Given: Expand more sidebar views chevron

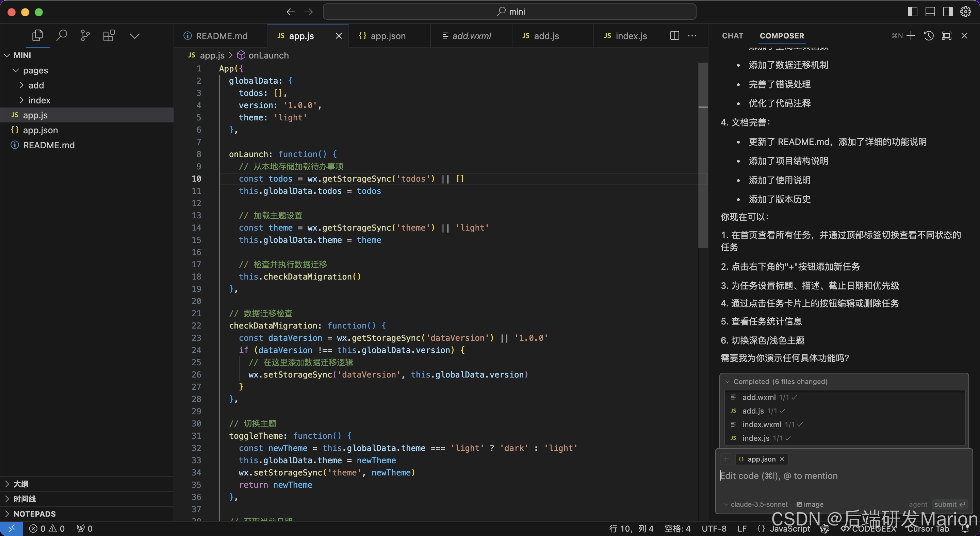Looking at the screenshot, I should pyautogui.click(x=135, y=36).
